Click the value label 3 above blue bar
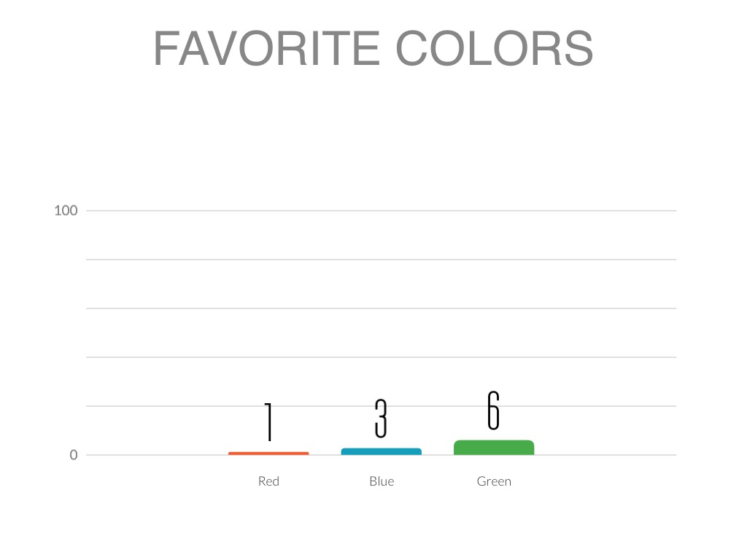The image size is (747, 560). point(381,418)
